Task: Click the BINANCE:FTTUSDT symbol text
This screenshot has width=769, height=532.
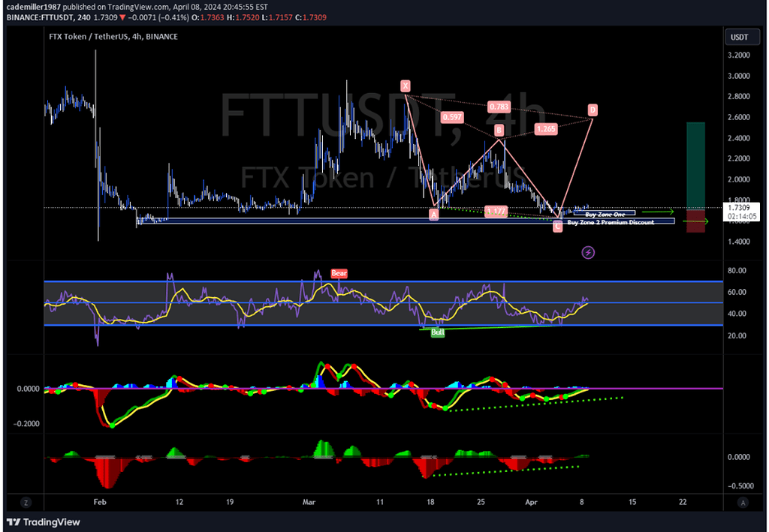Action: point(41,17)
